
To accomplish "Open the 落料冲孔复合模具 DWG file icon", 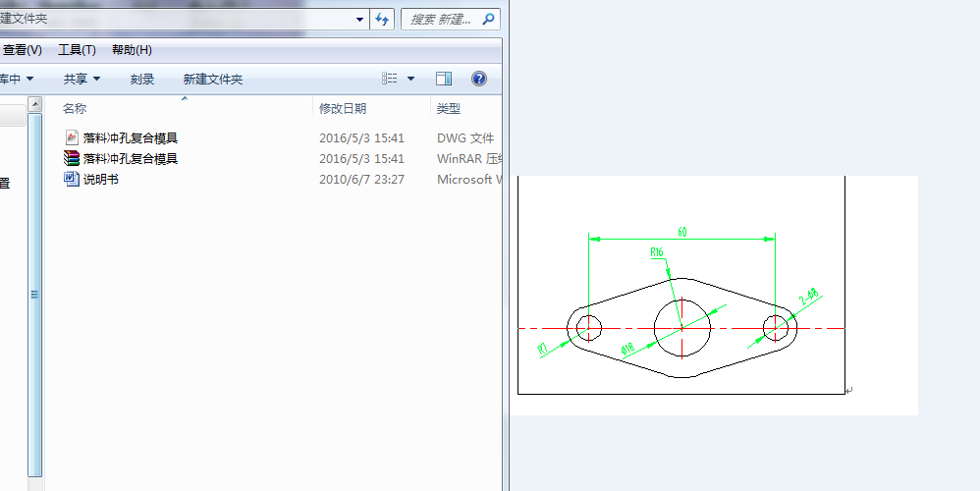I will pos(72,137).
